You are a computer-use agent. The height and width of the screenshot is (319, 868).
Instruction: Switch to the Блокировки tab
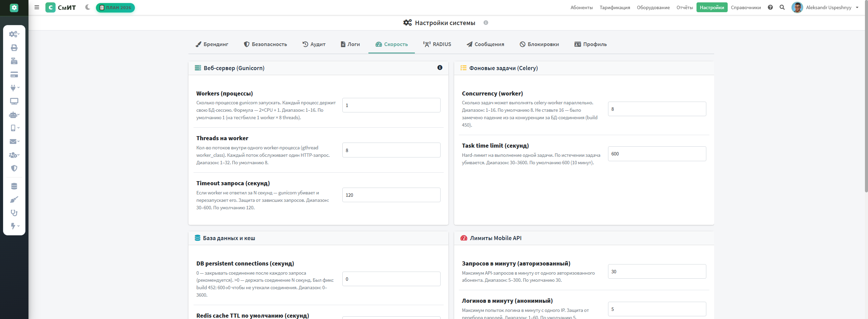click(539, 44)
